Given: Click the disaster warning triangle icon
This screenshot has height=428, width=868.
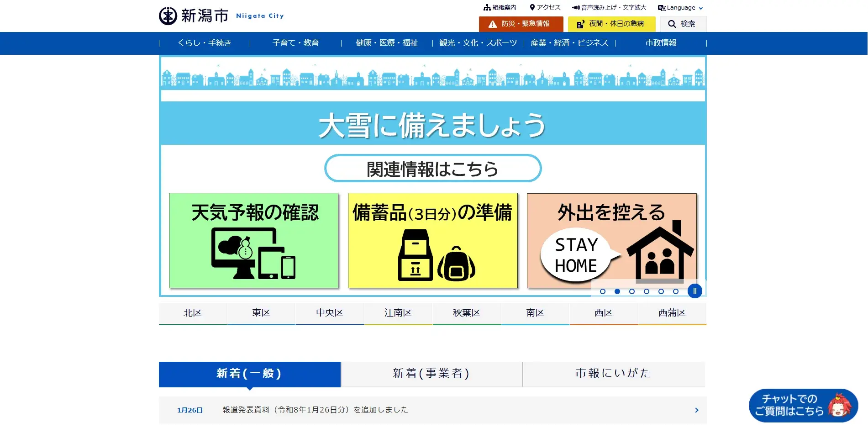Looking at the screenshot, I should coord(492,24).
